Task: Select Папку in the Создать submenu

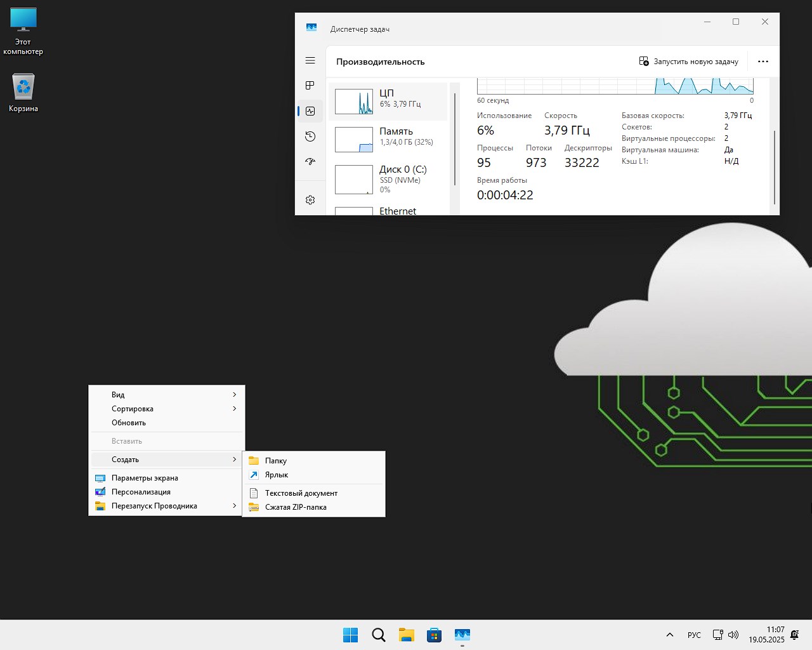Action: tap(276, 461)
